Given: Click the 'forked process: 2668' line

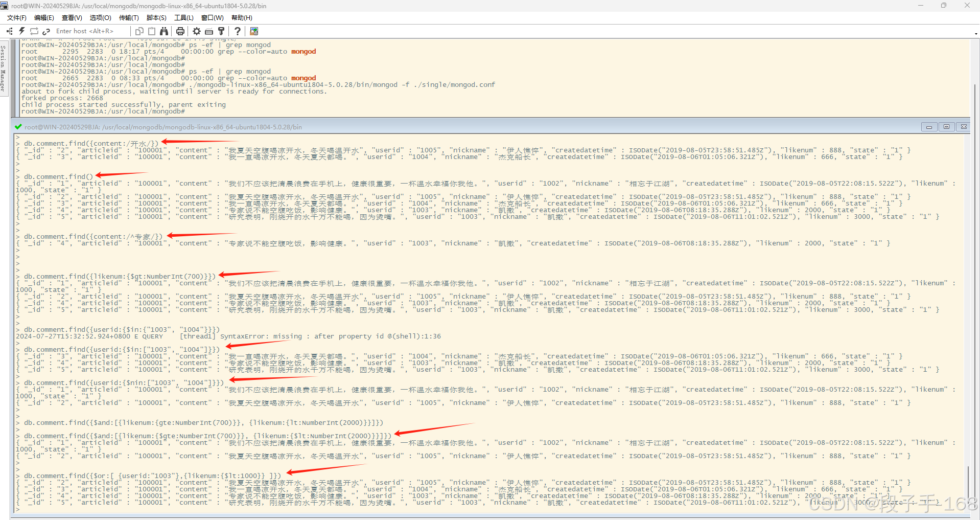Looking at the screenshot, I should pyautogui.click(x=62, y=98).
